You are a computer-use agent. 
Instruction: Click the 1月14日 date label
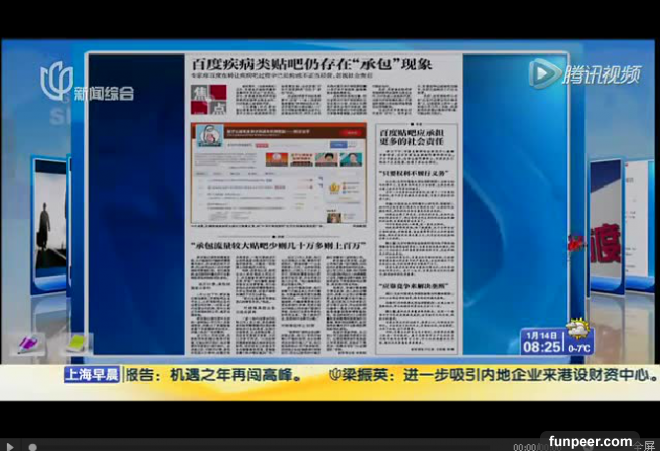coord(541,333)
